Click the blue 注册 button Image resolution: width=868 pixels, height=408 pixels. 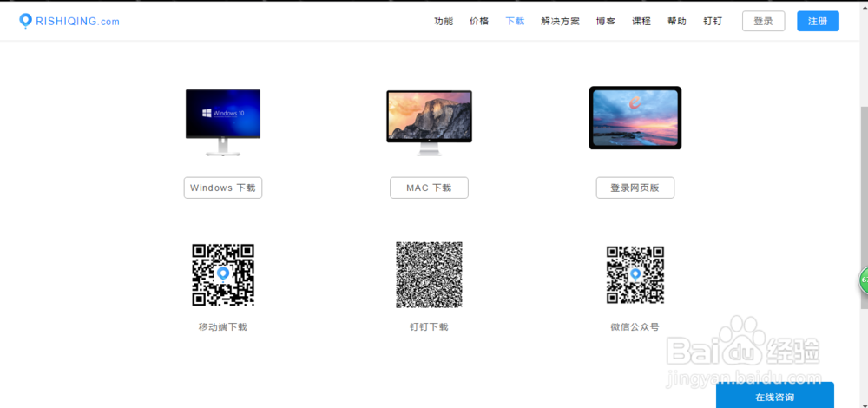(818, 21)
